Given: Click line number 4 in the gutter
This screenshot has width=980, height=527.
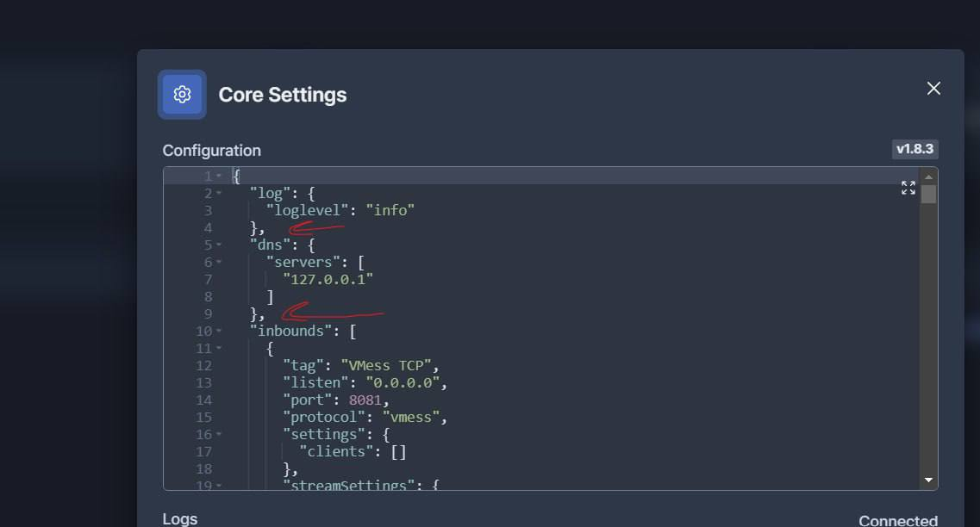Looking at the screenshot, I should tap(208, 227).
